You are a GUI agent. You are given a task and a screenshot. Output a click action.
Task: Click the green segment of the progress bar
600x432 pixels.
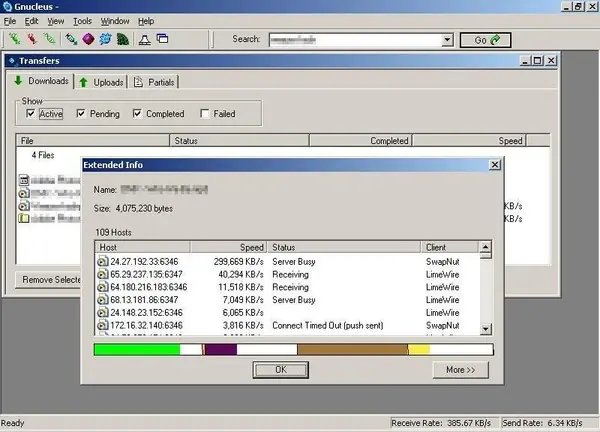136,350
